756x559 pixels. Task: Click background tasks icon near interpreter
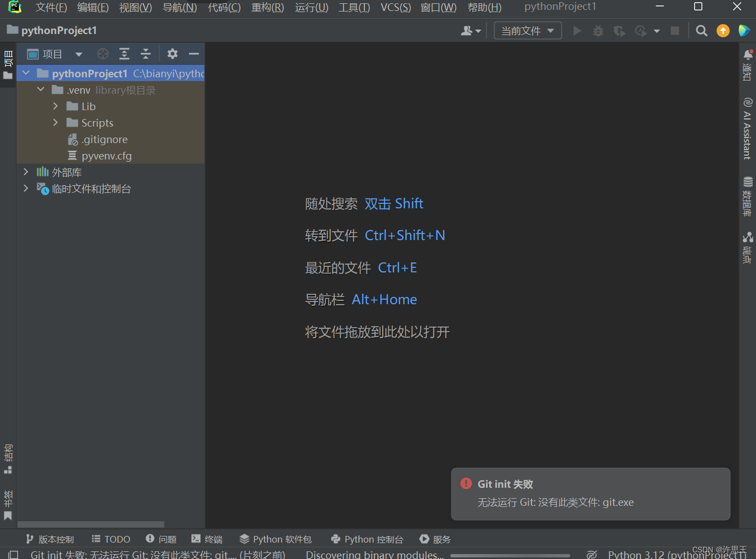pos(592,555)
